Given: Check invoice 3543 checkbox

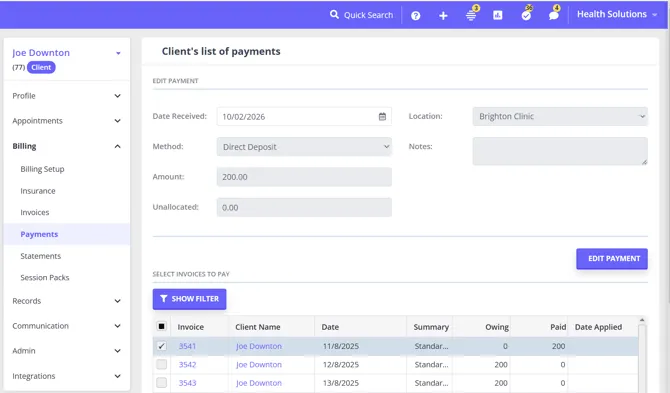Looking at the screenshot, I should pyautogui.click(x=161, y=383).
